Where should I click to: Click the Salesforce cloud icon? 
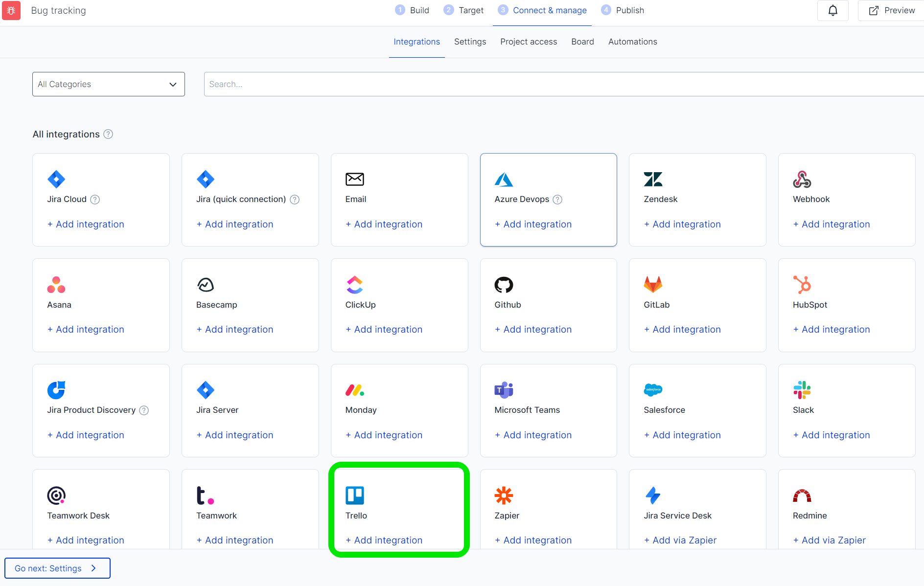point(653,390)
